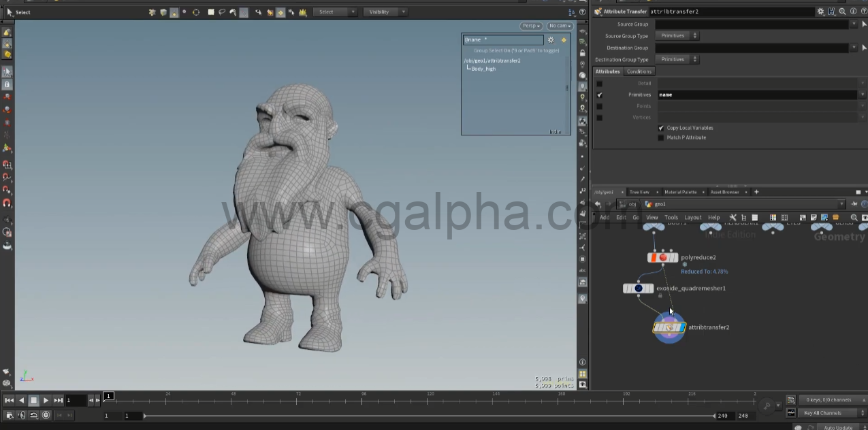Open the gear menu in the parameter header
Image resolution: width=868 pixels, height=430 pixels.
pos(821,12)
